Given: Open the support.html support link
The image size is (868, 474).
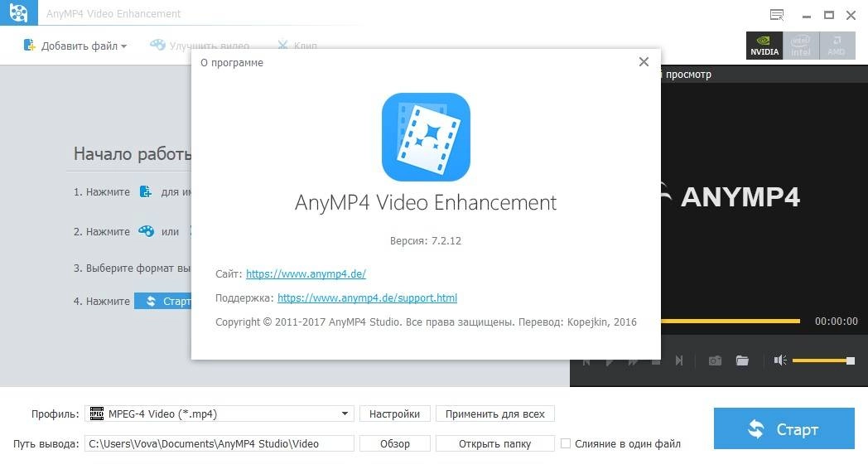Looking at the screenshot, I should 367,298.
